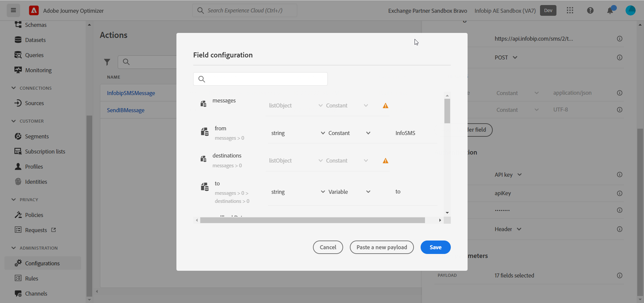Collapse the ADMINISTRATION sidebar section
Viewport: 644px width, 303px height.
[14, 248]
